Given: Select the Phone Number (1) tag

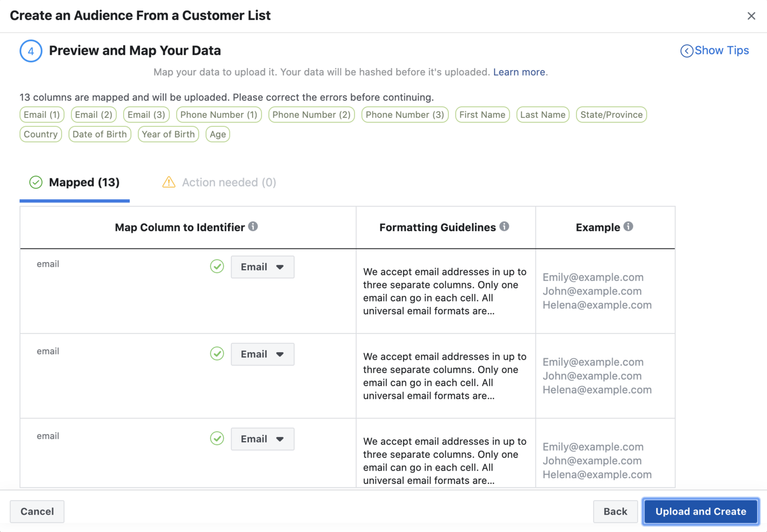Looking at the screenshot, I should [219, 114].
